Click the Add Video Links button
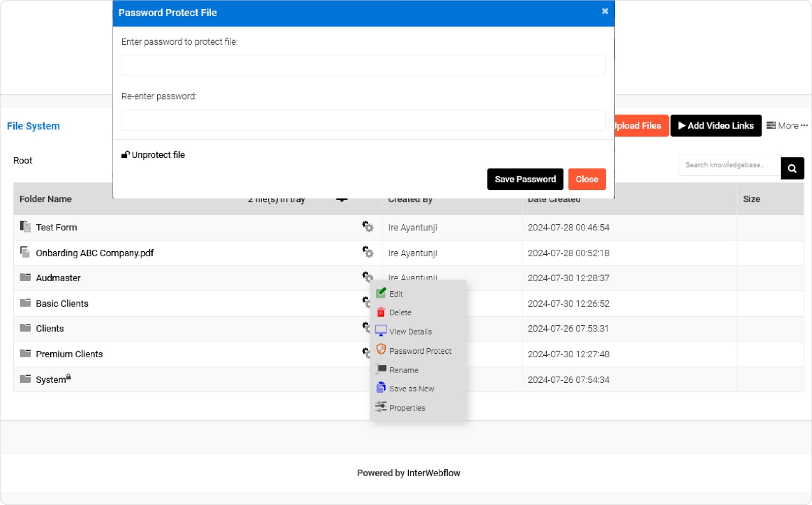812x505 pixels. [x=716, y=125]
